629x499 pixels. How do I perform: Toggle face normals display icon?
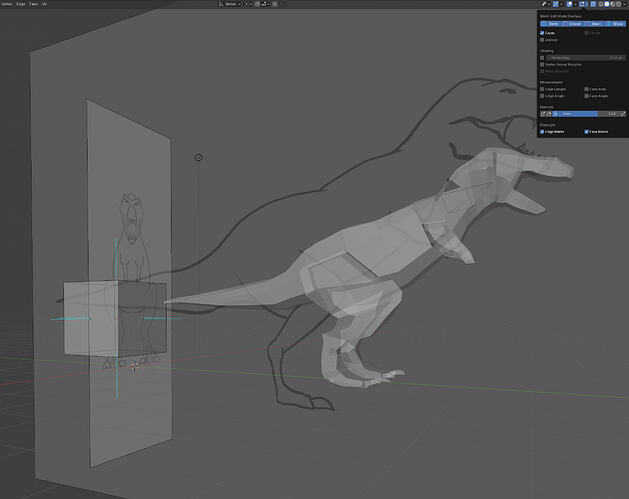pos(556,114)
